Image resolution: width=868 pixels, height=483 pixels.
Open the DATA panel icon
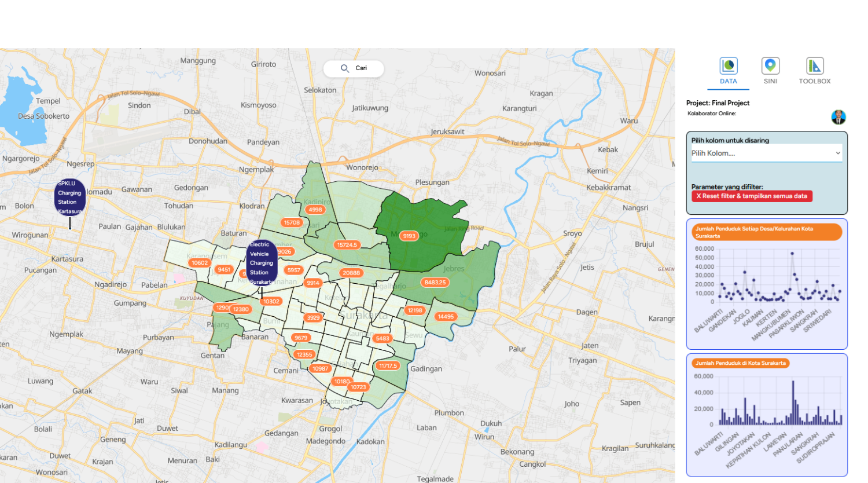coord(728,65)
